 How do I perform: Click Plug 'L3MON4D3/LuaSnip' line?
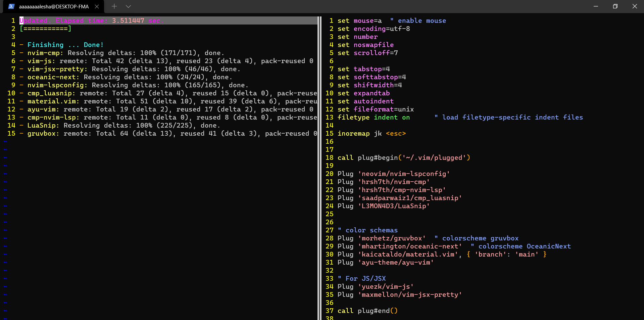384,206
